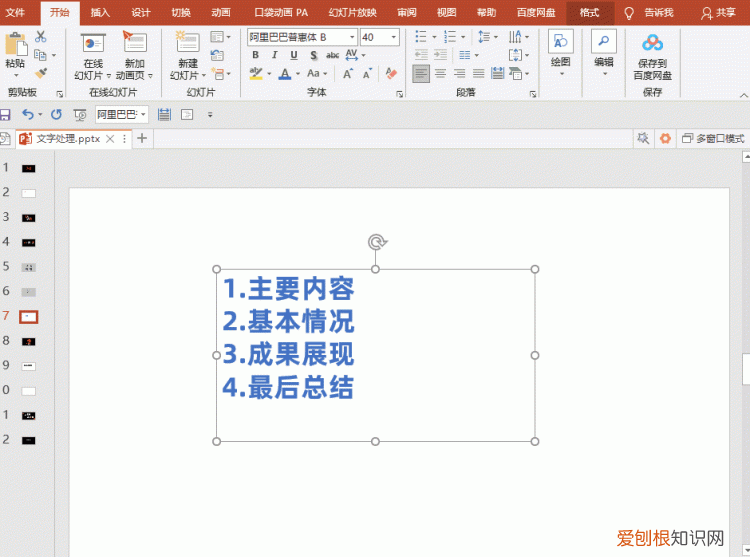
Task: Switch to the 口袋动画 PA tab
Action: [281, 12]
